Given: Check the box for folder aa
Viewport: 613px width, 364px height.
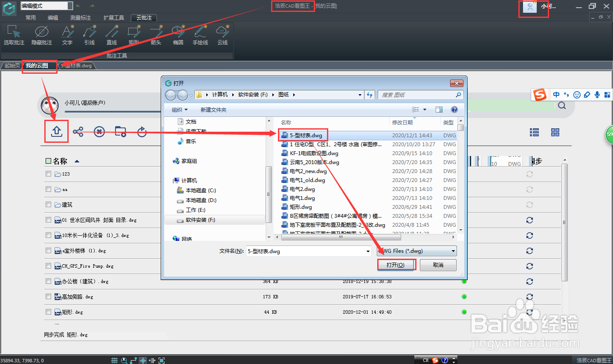Looking at the screenshot, I should click(x=48, y=189).
